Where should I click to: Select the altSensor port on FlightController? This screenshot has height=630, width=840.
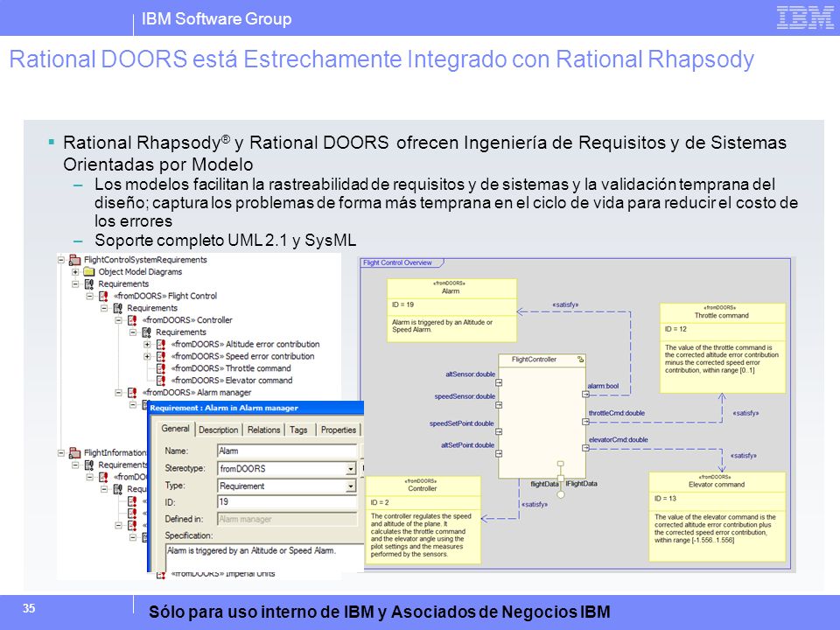499,382
